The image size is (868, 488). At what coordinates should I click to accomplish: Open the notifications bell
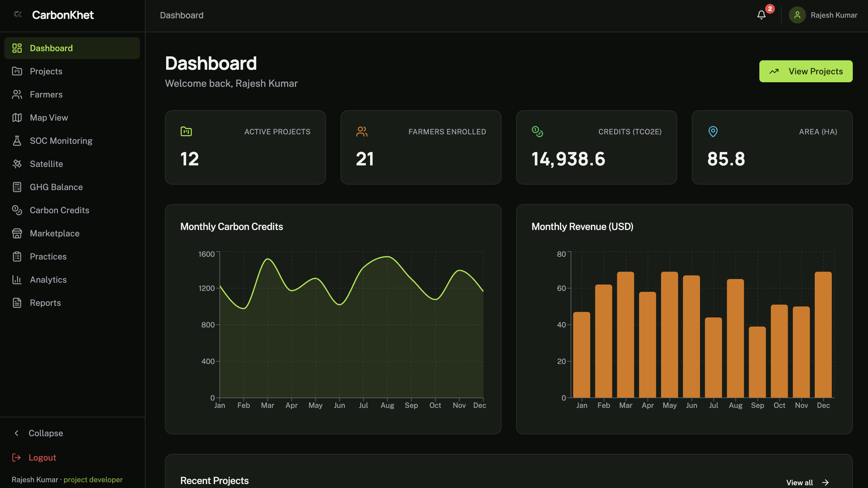click(x=761, y=15)
